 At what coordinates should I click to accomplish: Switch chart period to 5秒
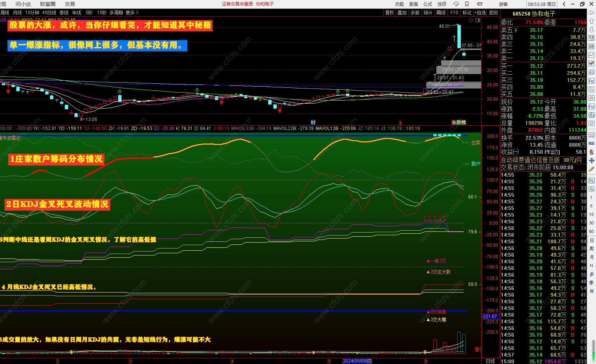click(x=89, y=13)
